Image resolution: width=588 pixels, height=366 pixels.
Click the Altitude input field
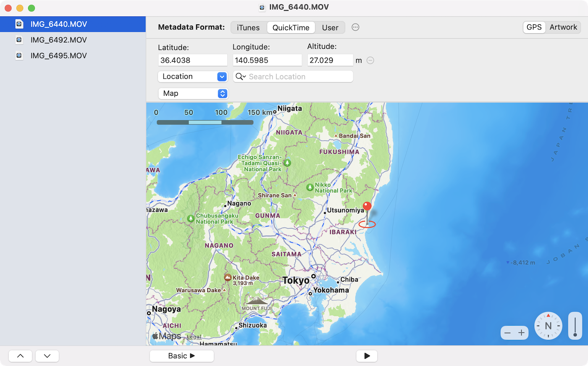pos(330,60)
